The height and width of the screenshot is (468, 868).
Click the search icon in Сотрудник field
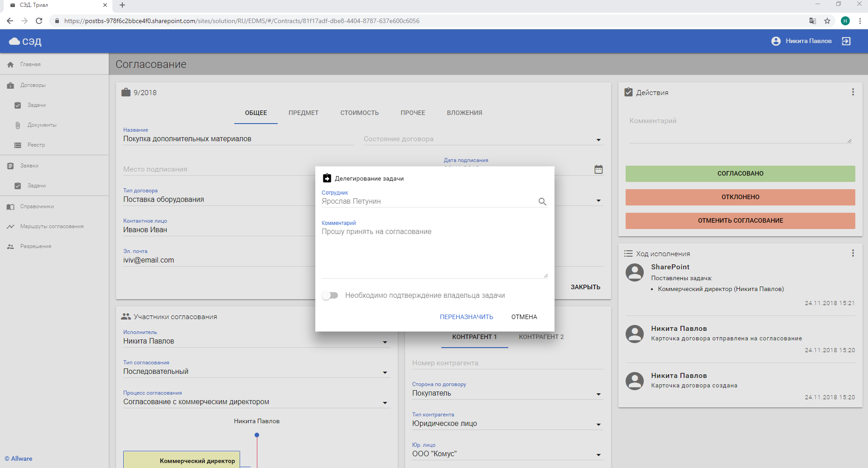pos(542,202)
